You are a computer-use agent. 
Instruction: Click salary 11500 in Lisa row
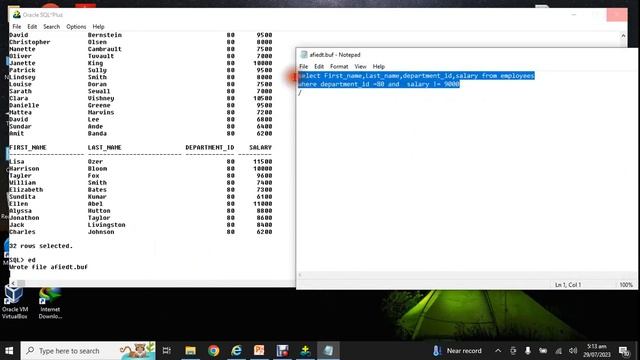click(262, 162)
